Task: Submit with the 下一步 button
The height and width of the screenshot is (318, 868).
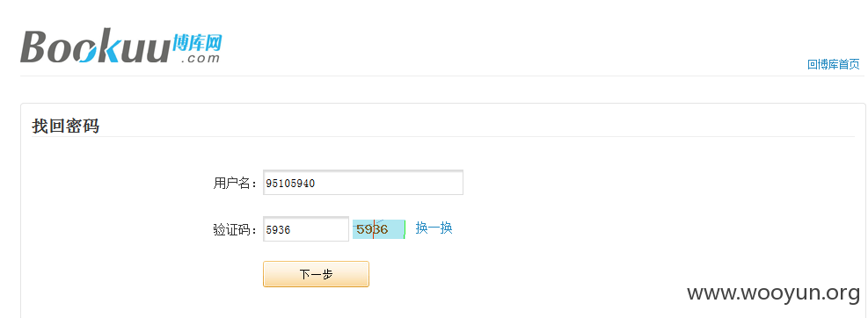Action: click(316, 274)
